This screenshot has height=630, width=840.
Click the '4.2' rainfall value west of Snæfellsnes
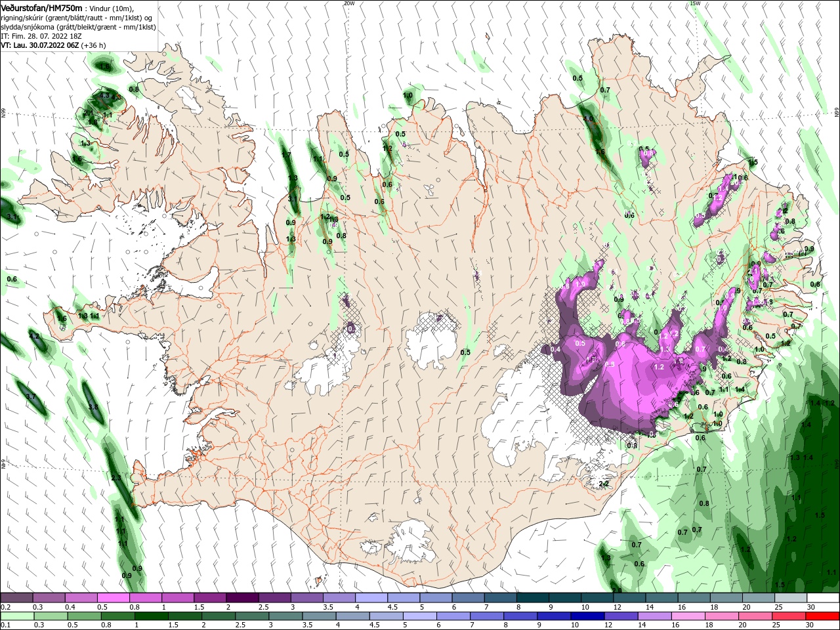pyautogui.click(x=34, y=336)
